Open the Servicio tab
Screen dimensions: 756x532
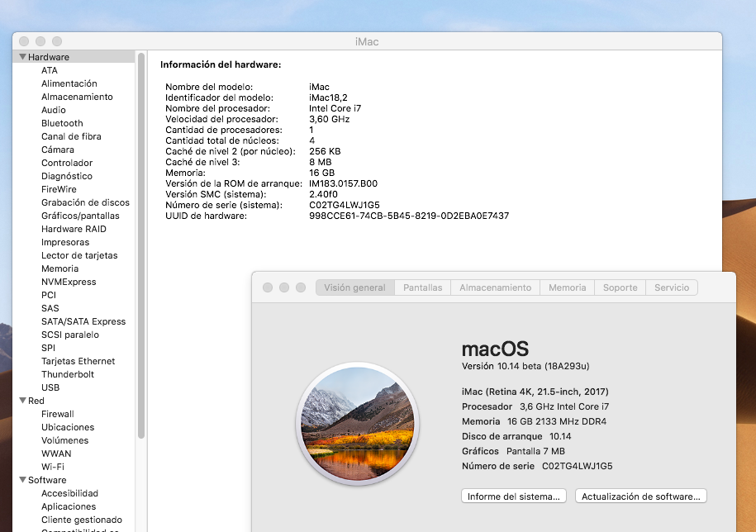click(x=672, y=287)
